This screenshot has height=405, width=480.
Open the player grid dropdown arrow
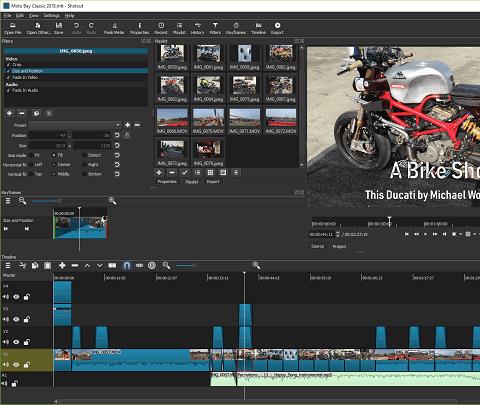point(475,234)
